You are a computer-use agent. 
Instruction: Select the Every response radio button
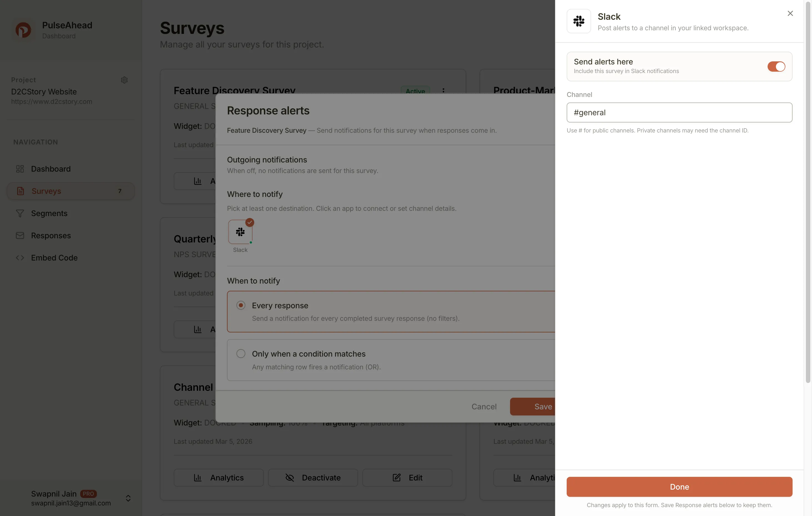click(240, 305)
